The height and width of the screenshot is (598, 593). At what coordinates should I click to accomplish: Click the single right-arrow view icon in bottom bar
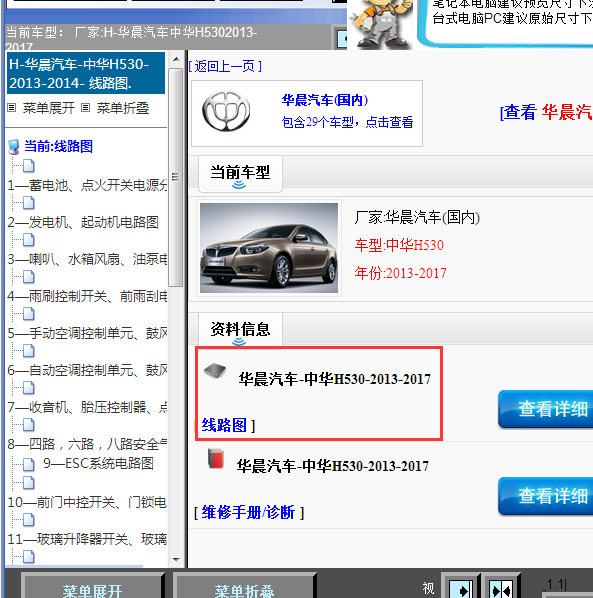pyautogui.click(x=461, y=590)
